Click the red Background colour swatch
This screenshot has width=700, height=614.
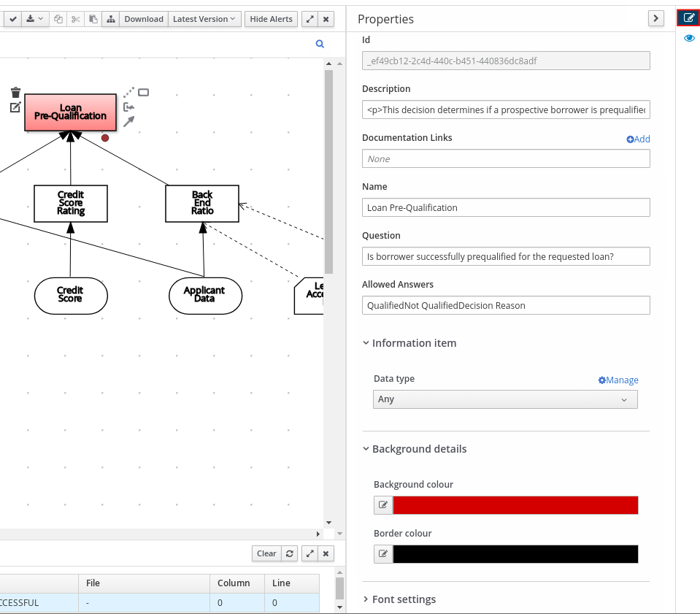(515, 505)
